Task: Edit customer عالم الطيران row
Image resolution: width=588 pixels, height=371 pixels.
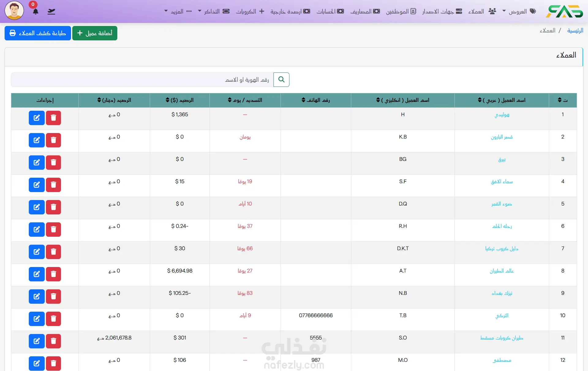Action: (37, 274)
